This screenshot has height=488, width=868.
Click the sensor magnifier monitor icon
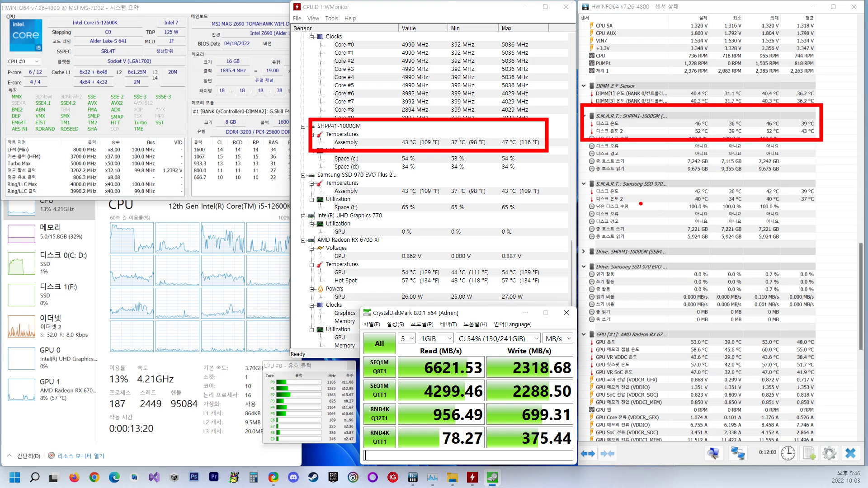coord(714,453)
